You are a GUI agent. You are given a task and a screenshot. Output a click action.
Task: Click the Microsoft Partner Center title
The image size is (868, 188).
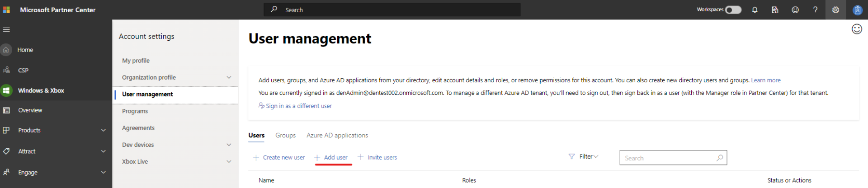[x=58, y=10]
